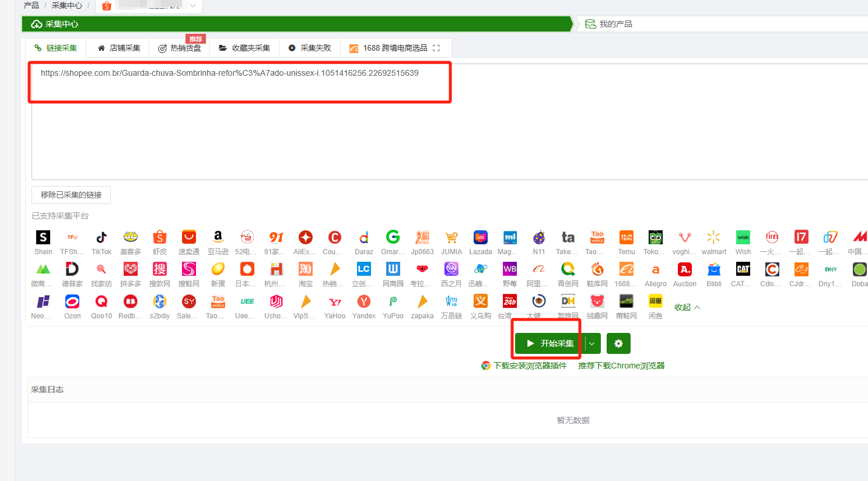Click the Allegro platform icon
Image resolution: width=868 pixels, height=481 pixels.
(x=655, y=270)
